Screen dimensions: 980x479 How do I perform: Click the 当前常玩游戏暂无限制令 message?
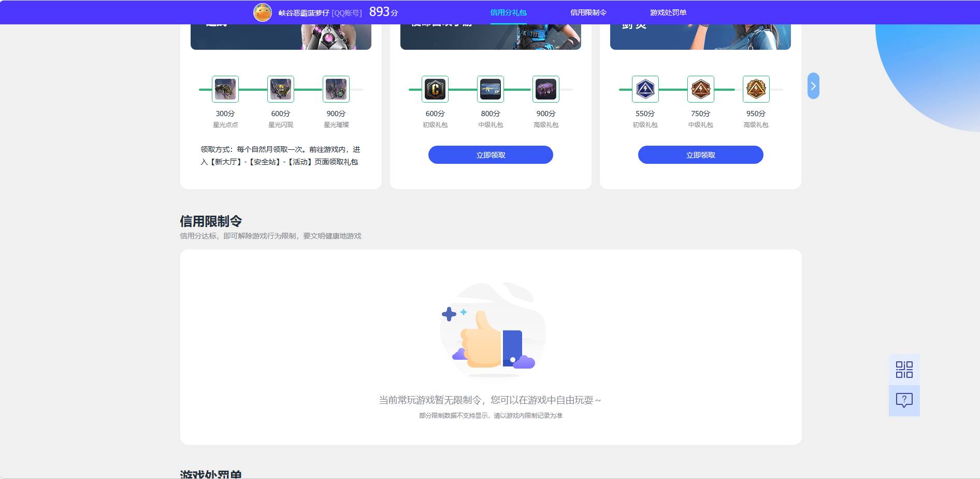pyautogui.click(x=490, y=400)
